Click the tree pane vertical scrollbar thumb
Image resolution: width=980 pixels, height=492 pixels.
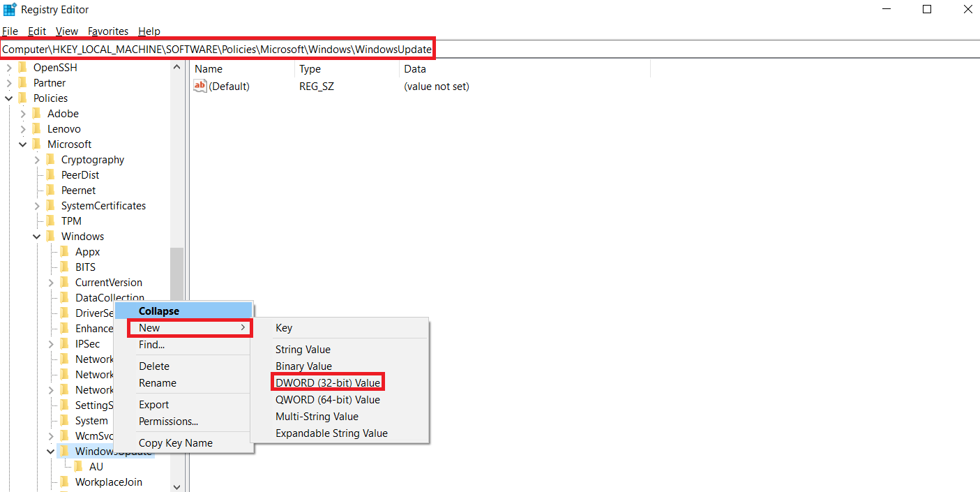(x=176, y=274)
